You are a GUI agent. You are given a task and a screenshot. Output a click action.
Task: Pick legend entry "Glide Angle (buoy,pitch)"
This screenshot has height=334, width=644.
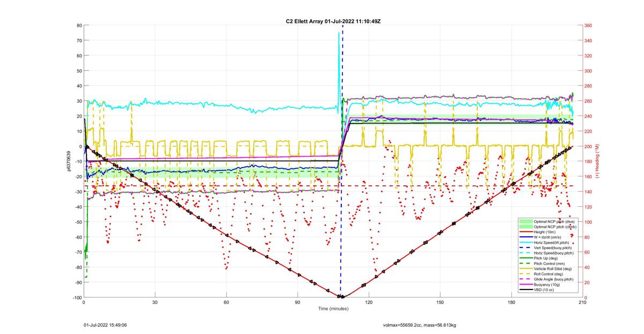553,279
